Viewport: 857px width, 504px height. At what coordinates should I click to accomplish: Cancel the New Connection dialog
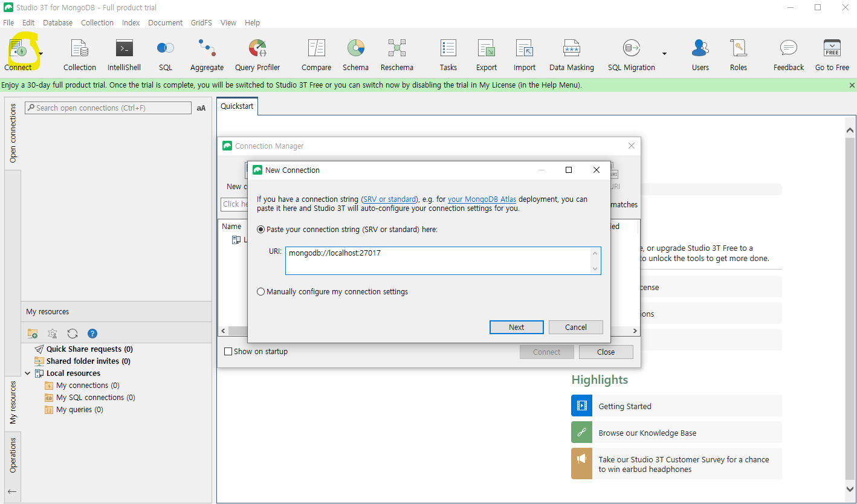coord(576,328)
